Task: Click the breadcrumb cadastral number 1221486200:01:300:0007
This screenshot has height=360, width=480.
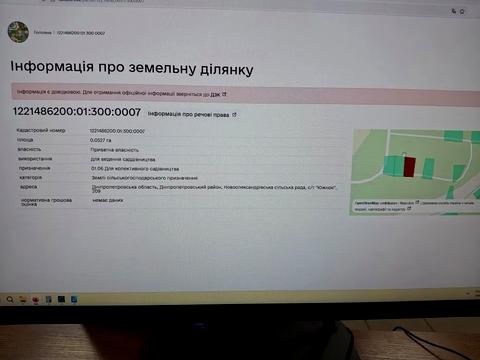Action: click(x=81, y=33)
